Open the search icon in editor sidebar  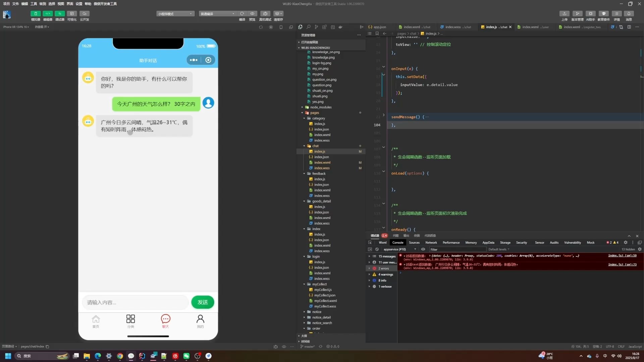pos(308,27)
